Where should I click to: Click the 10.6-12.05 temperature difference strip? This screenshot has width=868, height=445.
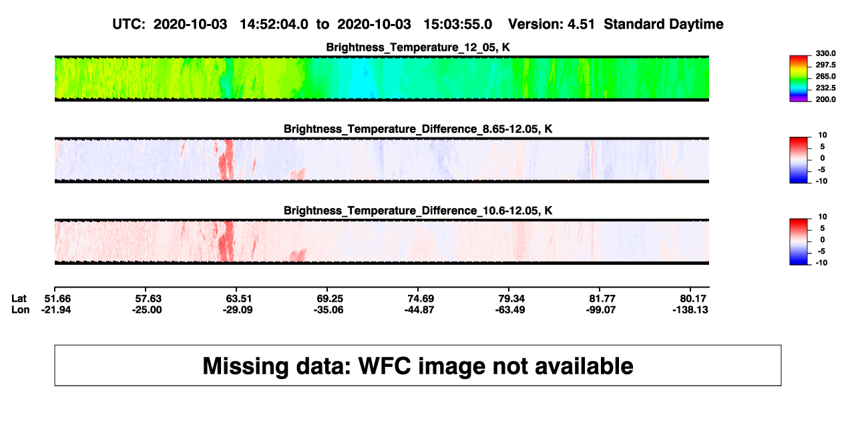pos(381,242)
